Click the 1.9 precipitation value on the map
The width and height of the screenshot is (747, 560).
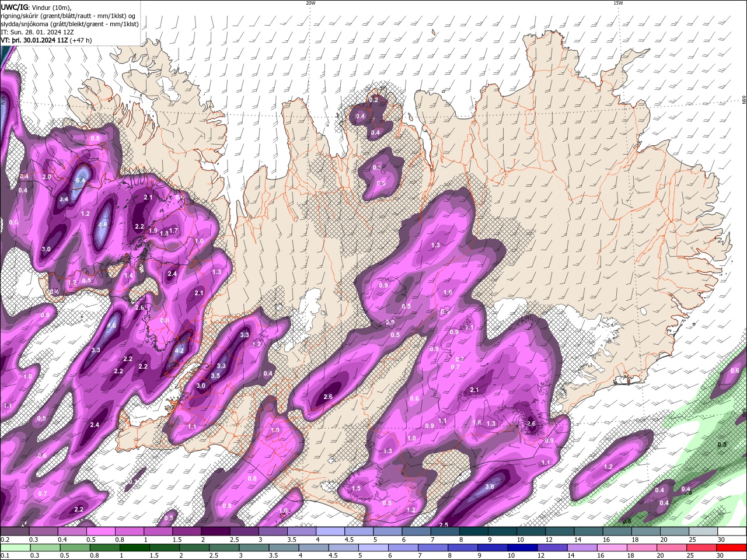pyautogui.click(x=153, y=231)
